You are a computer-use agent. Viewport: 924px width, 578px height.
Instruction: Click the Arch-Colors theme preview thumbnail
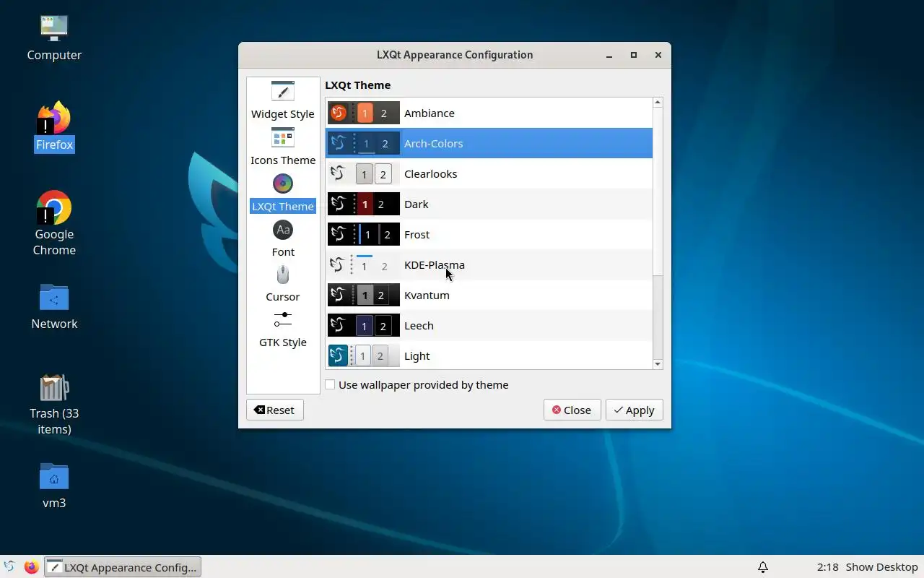pyautogui.click(x=364, y=143)
